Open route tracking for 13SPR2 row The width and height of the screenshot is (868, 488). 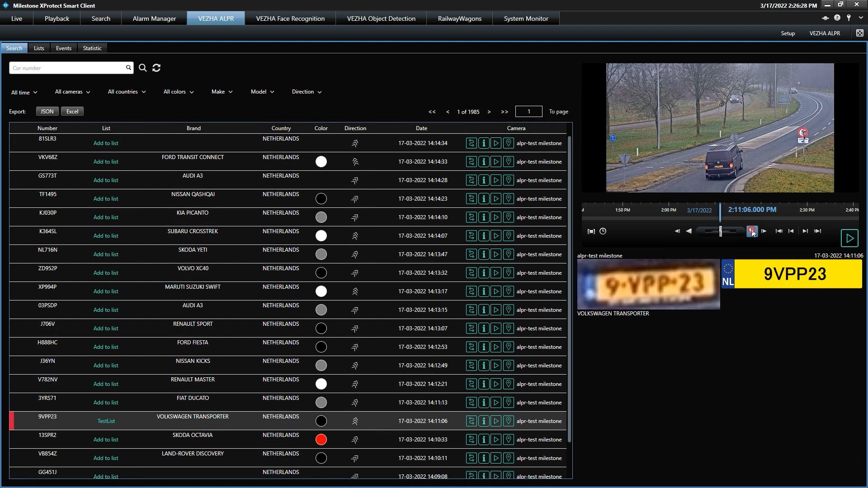471,440
